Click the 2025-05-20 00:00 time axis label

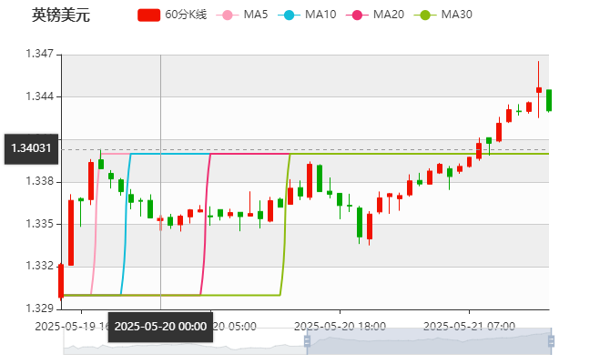(160, 326)
